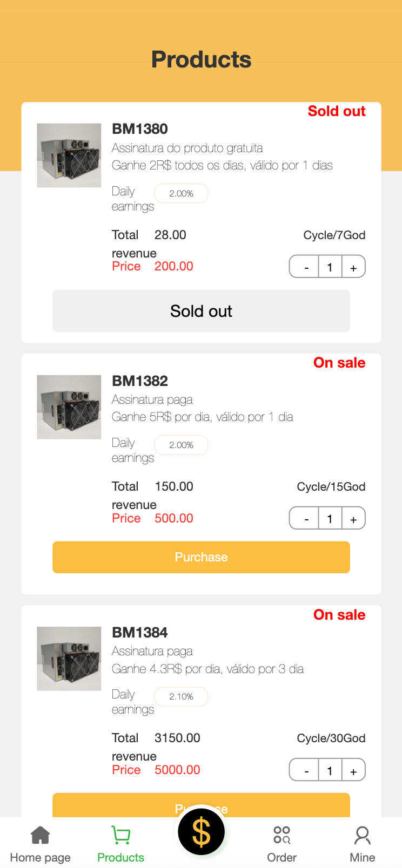Decrease BM1382 quantity with minus
402x868 pixels.
(x=306, y=519)
